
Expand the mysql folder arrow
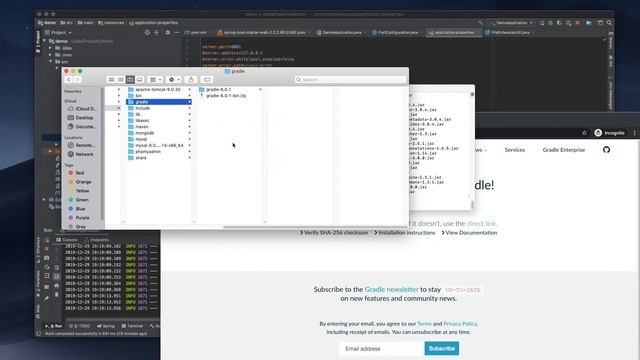pyautogui.click(x=189, y=139)
